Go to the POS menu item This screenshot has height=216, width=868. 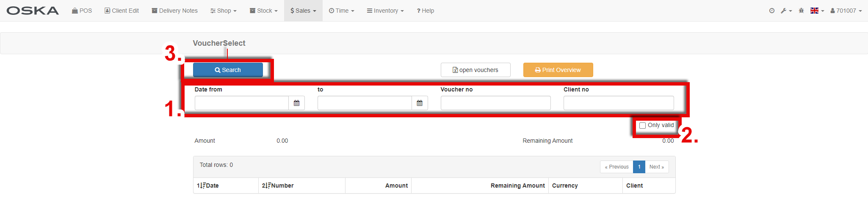coord(82,11)
